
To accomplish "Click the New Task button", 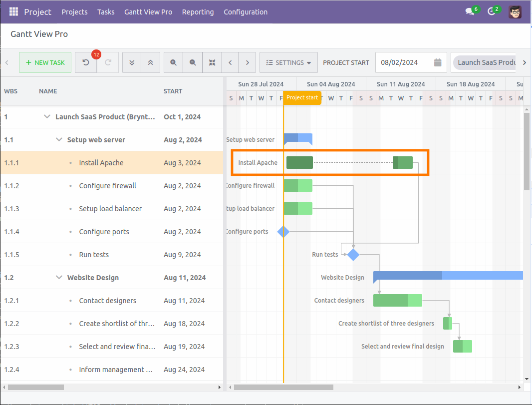I will [x=45, y=62].
